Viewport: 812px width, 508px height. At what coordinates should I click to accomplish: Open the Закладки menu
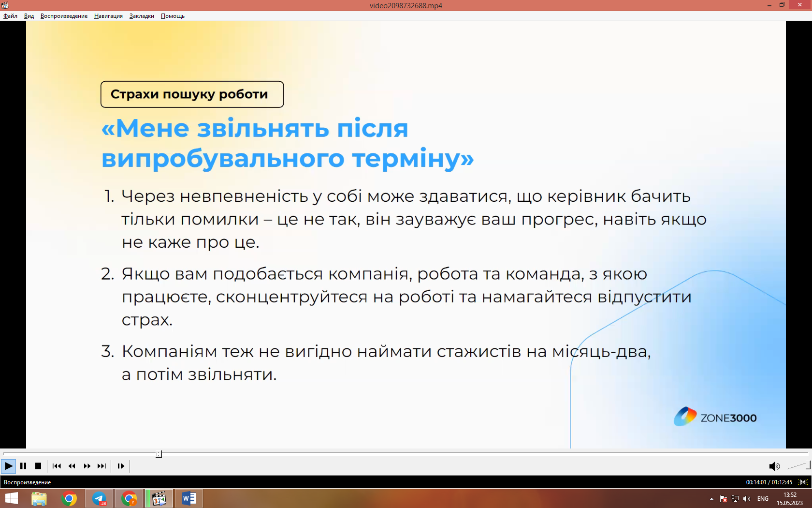tap(142, 16)
